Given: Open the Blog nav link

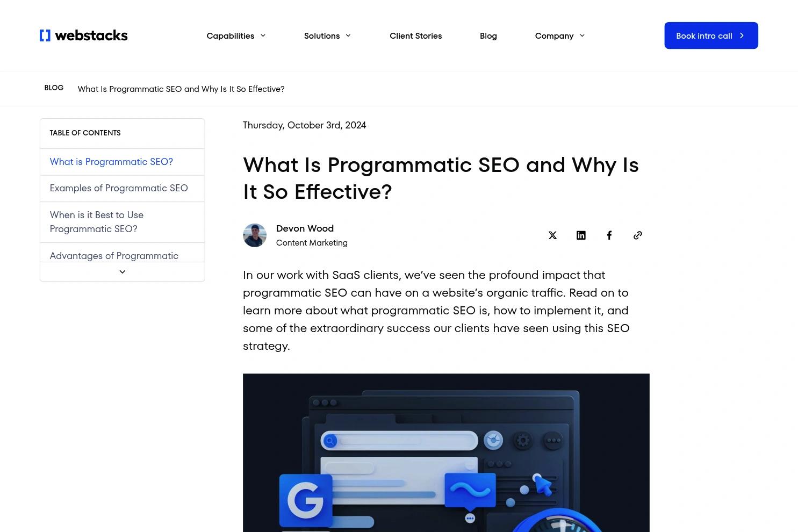Looking at the screenshot, I should (488, 35).
